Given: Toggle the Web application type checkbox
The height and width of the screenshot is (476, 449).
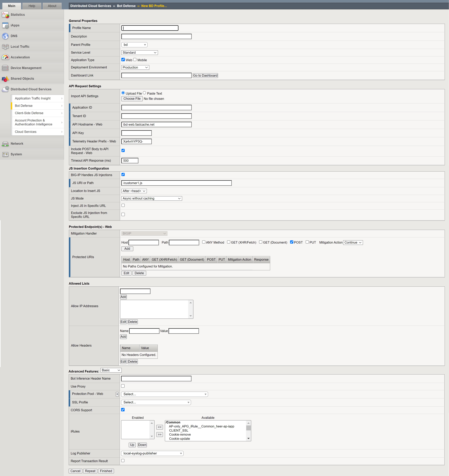Looking at the screenshot, I should tap(123, 60).
